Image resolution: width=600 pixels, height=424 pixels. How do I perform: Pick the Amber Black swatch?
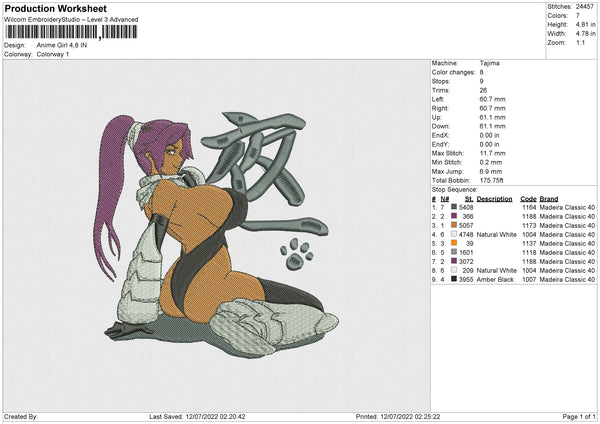(x=454, y=279)
